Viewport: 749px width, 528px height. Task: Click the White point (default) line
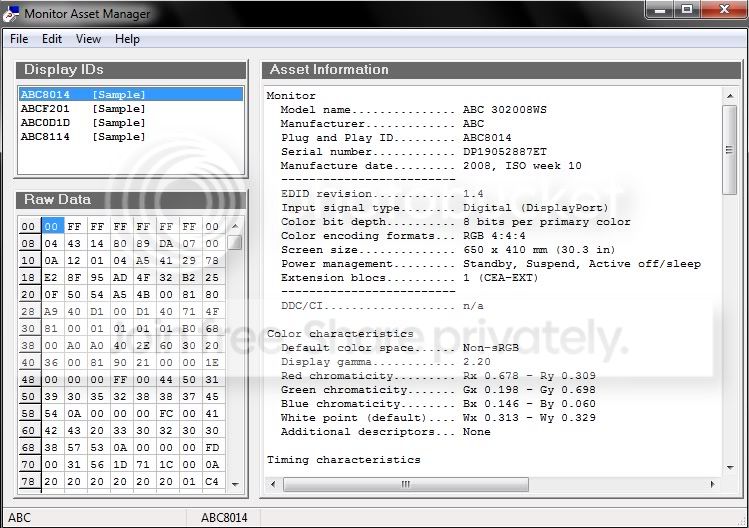pos(438,418)
